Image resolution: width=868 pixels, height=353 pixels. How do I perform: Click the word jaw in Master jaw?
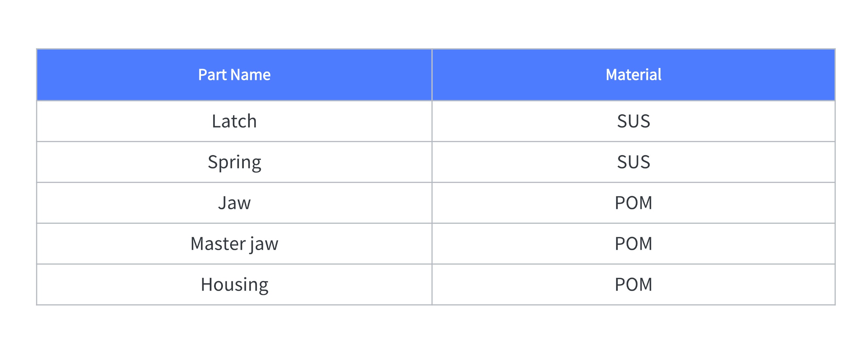pyautogui.click(x=264, y=245)
